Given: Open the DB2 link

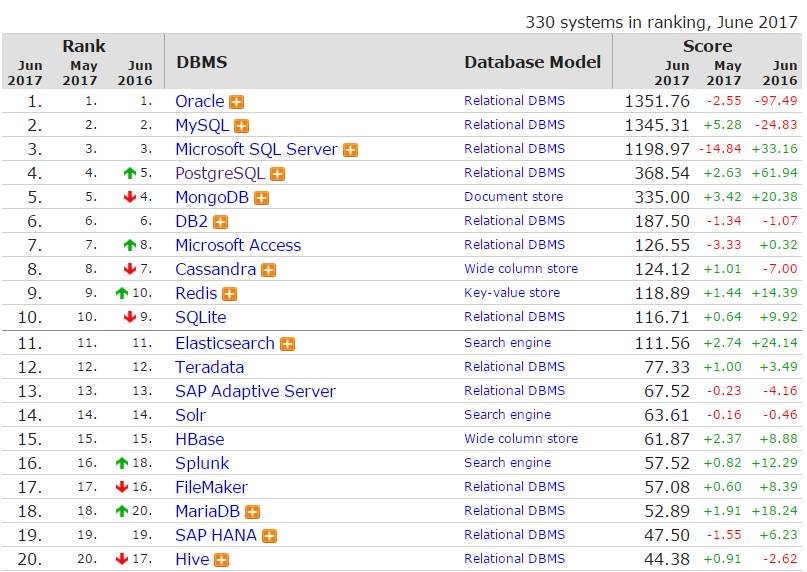Looking at the screenshot, I should (191, 221).
